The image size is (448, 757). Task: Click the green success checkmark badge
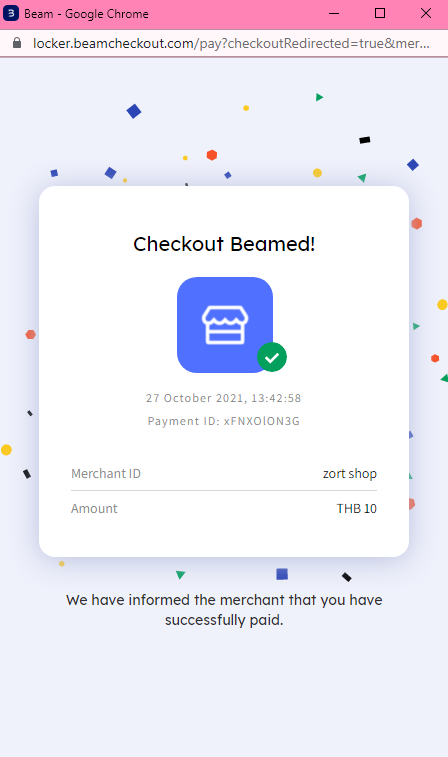[272, 357]
